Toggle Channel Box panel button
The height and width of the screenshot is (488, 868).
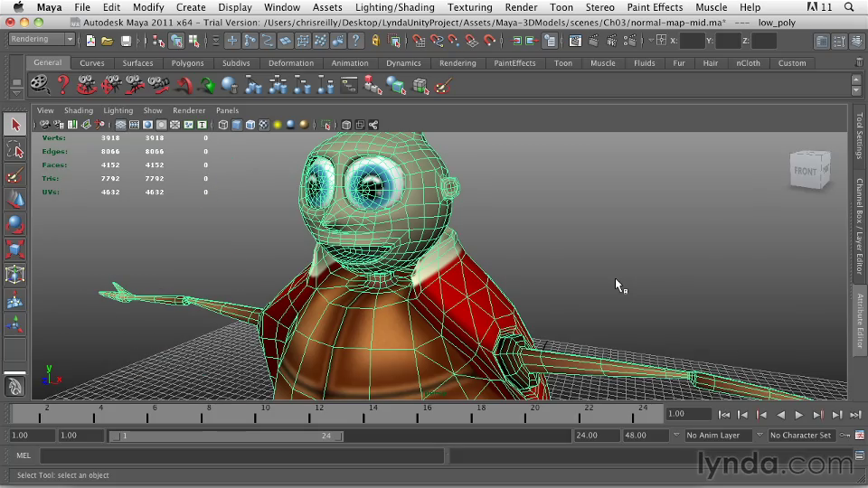coord(857,42)
